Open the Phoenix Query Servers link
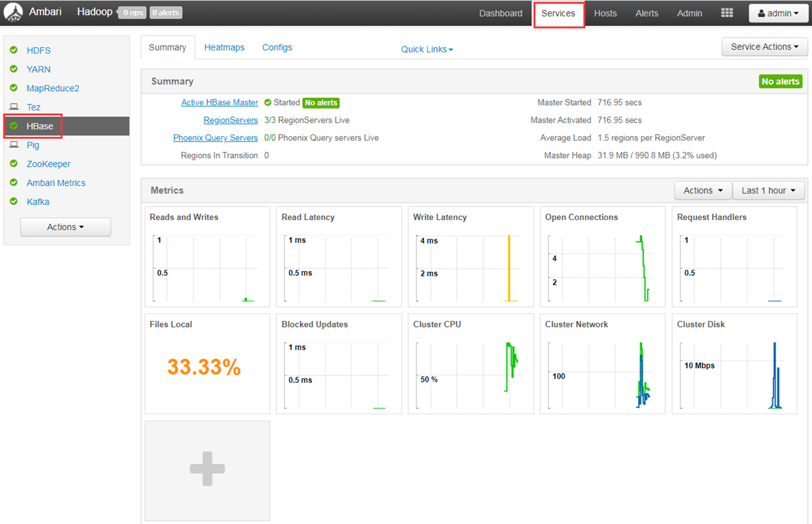 pos(215,138)
